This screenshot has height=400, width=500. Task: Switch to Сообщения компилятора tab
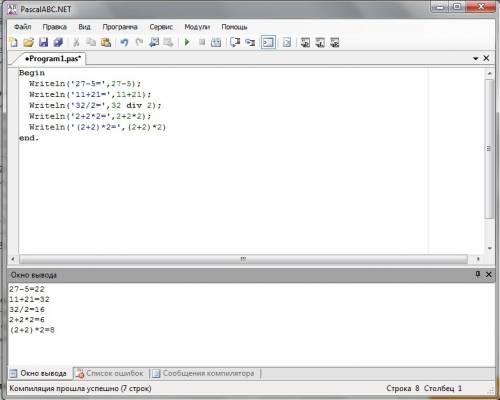pos(205,373)
